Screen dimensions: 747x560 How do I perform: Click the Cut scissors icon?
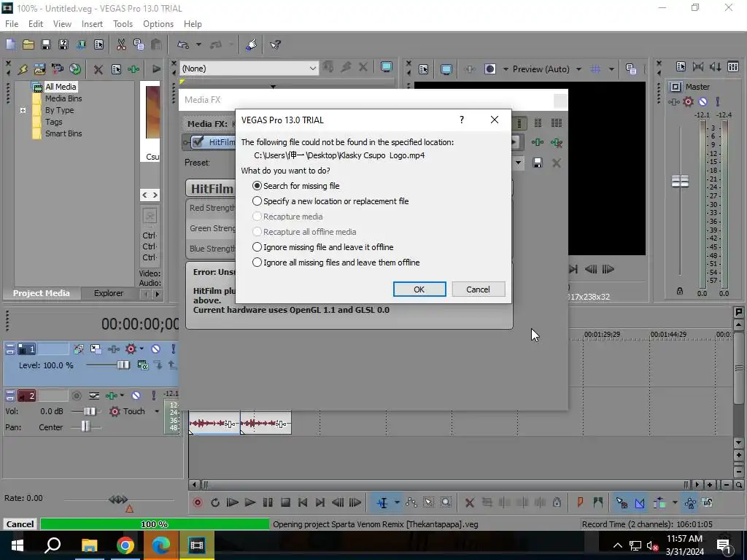point(121,44)
